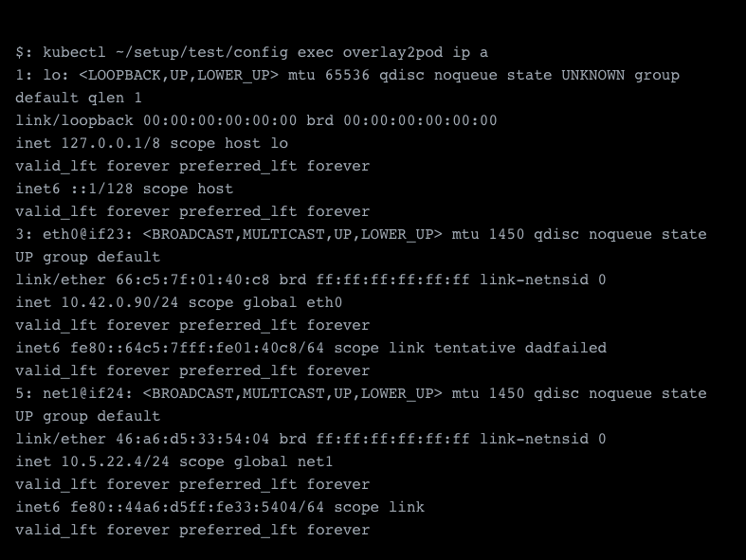Viewport: 746px width, 560px height.
Task: Click the ::1/128 IPv6 address
Action: (101, 189)
